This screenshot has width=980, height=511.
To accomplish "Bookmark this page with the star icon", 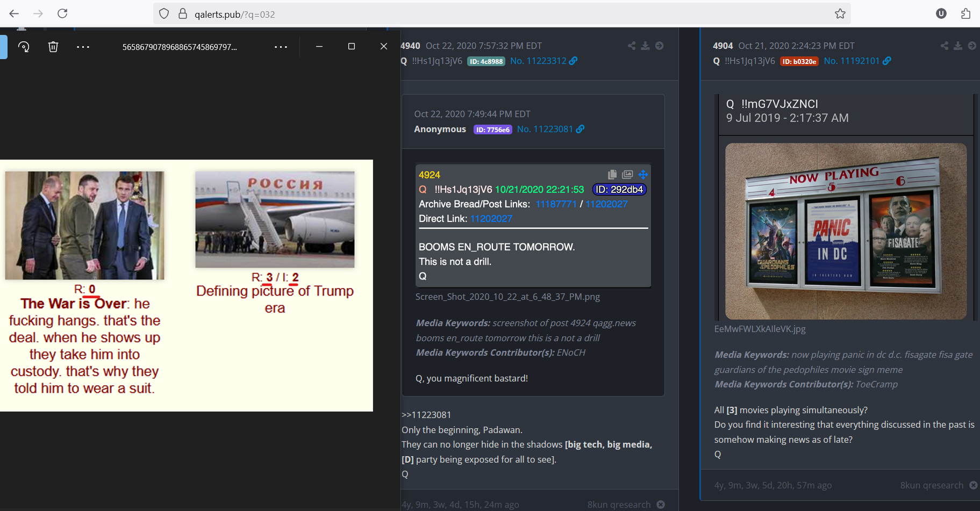I will pyautogui.click(x=840, y=14).
